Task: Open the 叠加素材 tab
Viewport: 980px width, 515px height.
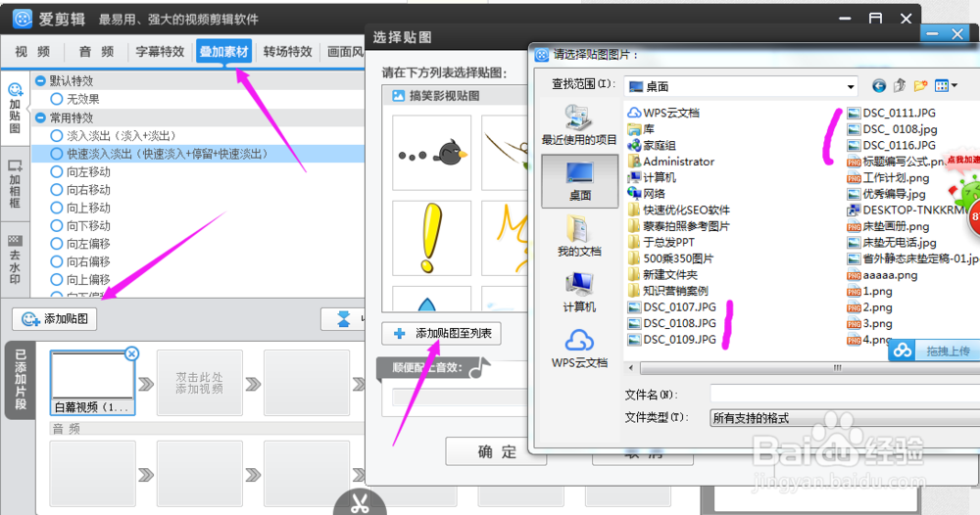Action: (x=223, y=51)
